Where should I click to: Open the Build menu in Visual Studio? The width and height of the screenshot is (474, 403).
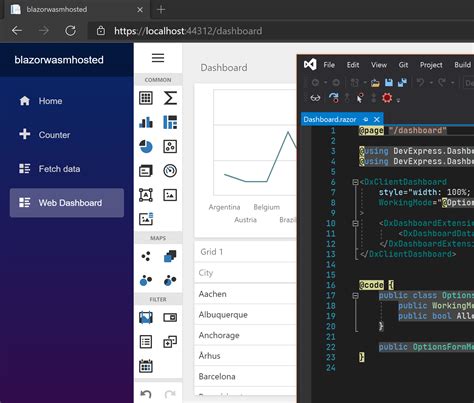463,65
